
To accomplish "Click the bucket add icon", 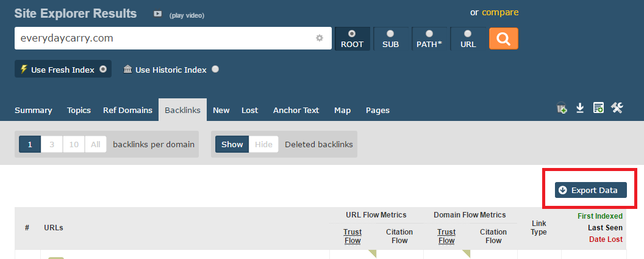I will point(562,108).
